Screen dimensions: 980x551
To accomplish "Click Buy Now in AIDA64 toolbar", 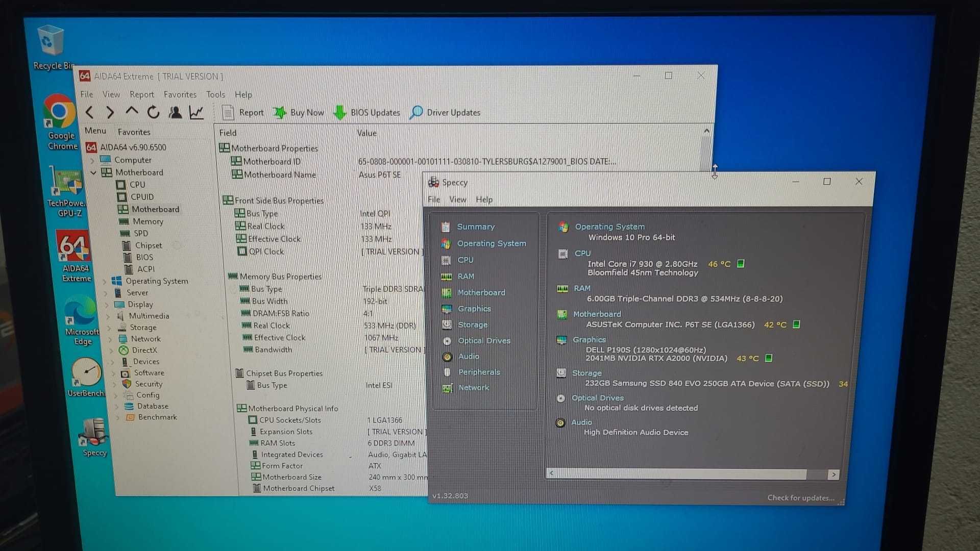I will point(299,113).
